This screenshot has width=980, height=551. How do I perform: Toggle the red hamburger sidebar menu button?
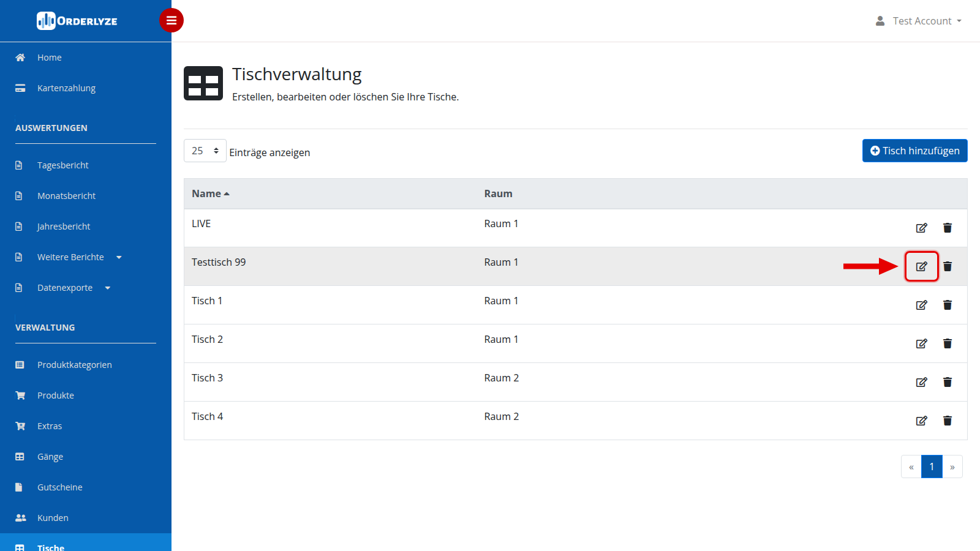(171, 21)
